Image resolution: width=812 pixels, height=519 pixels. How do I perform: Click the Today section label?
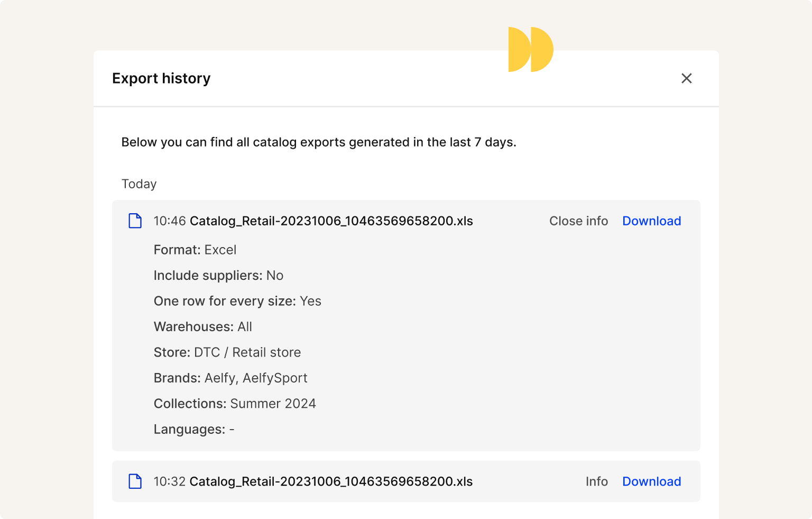139,184
